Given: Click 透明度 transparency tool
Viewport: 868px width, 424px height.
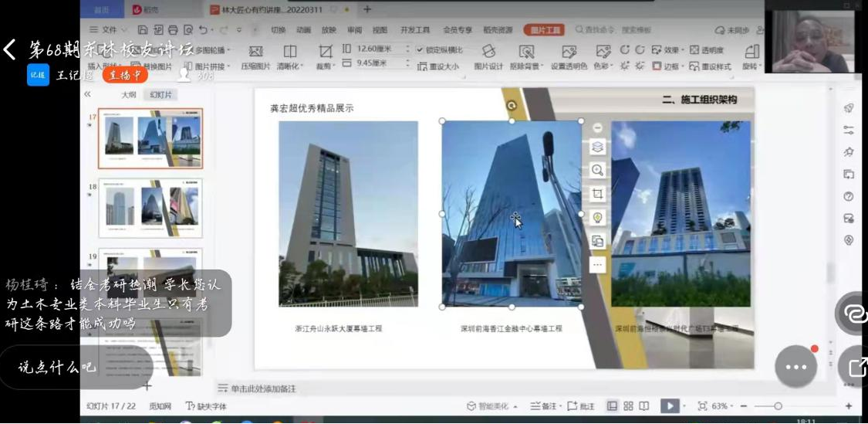Looking at the screenshot, I should pos(706,50).
